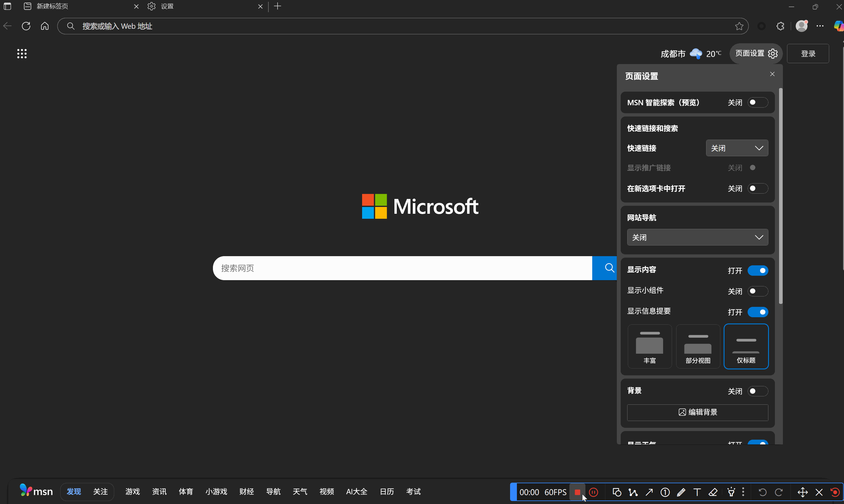844x504 pixels.
Task: Focus the 搜索网页 search box
Action: [402, 268]
